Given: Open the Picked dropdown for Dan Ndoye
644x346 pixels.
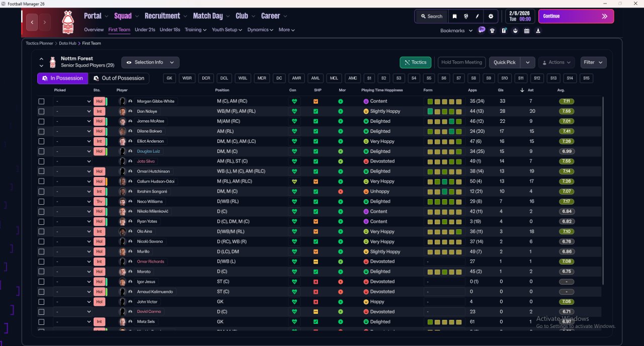Looking at the screenshot, I should 73,111.
